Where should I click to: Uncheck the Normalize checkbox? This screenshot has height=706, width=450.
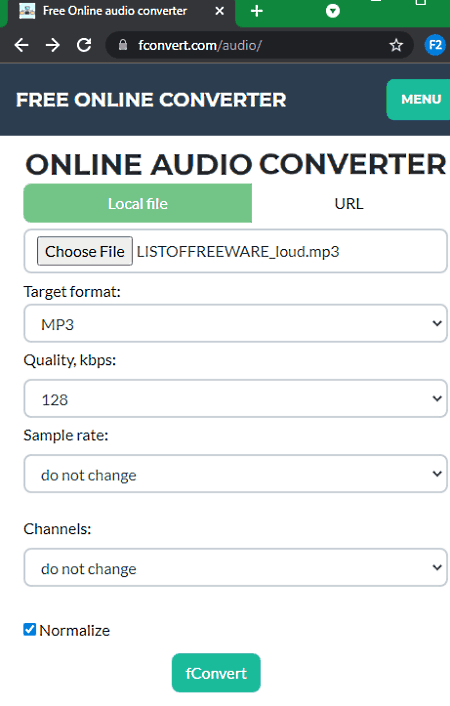(x=30, y=629)
